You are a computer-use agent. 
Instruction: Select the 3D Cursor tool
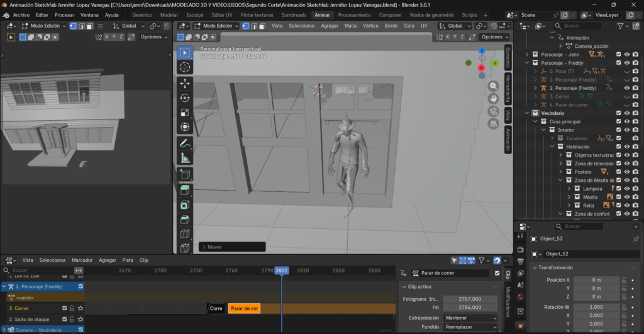pyautogui.click(x=185, y=67)
